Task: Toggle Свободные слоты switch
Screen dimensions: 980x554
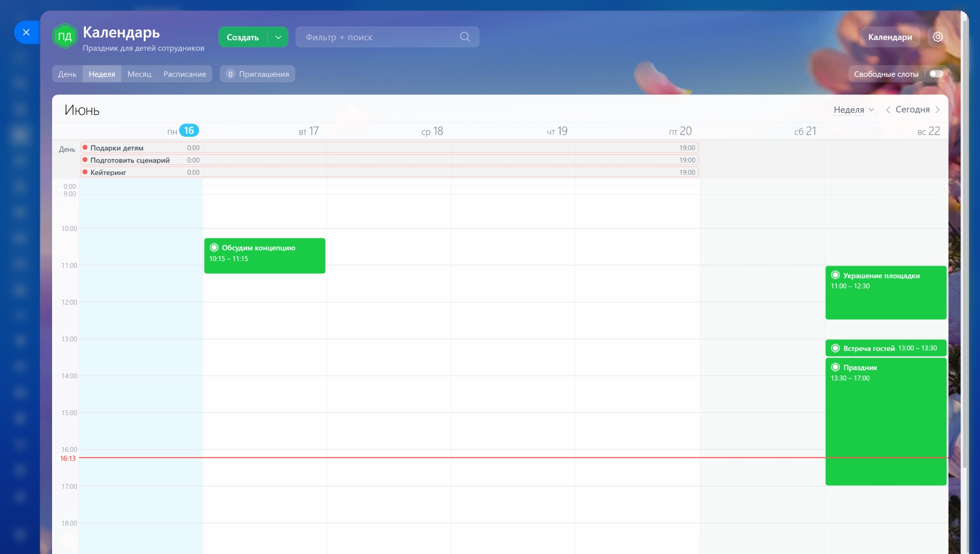Action: tap(936, 74)
